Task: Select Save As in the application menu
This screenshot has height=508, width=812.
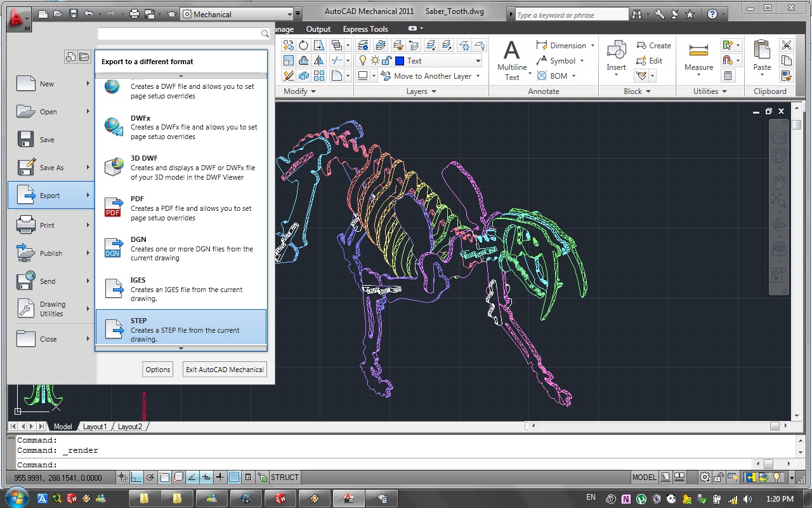Action: pos(52,168)
